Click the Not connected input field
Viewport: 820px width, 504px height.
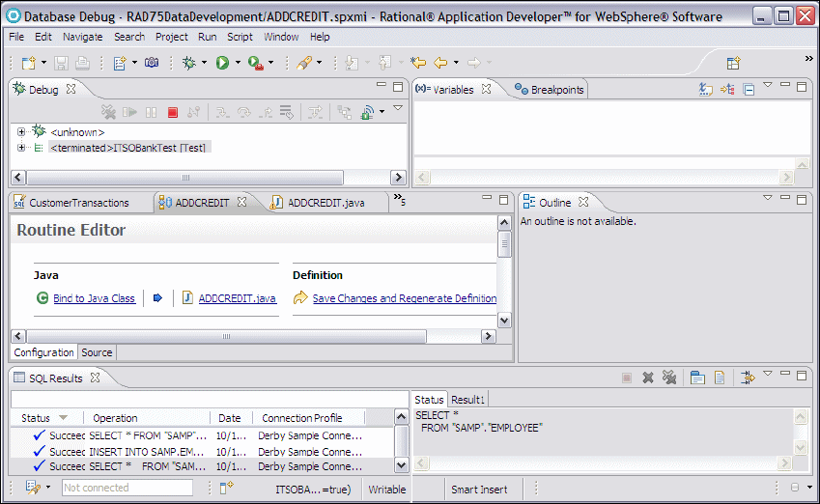pyautogui.click(x=127, y=488)
